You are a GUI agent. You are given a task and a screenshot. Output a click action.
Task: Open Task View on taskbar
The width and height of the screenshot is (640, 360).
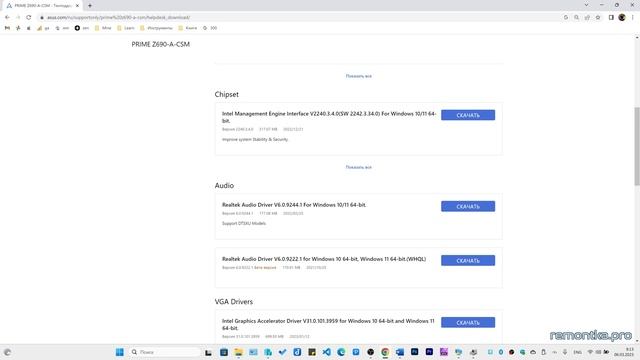[x=208, y=352]
